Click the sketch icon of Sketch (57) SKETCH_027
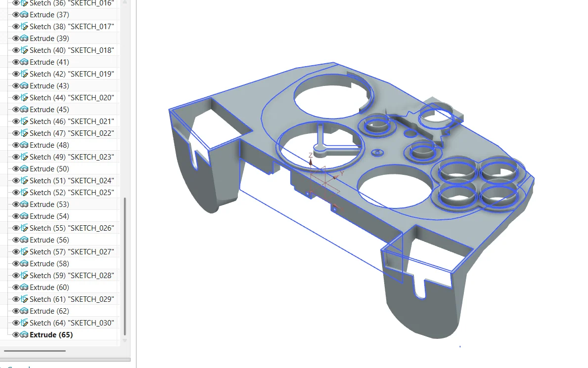Viewport: 588px width, 368px height. [24, 252]
